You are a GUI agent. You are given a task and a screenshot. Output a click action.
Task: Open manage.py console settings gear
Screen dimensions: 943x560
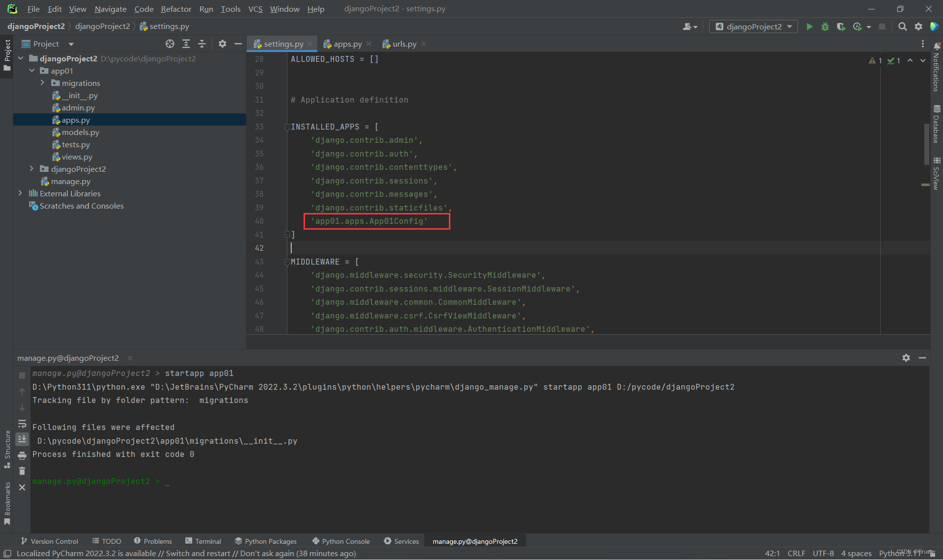(x=906, y=358)
